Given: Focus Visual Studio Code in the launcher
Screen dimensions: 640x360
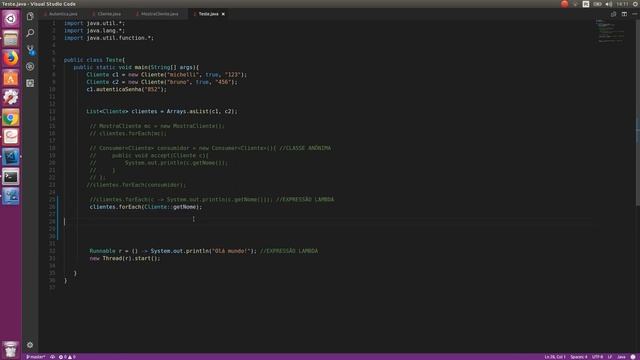Looking at the screenshot, I should tap(11, 157).
